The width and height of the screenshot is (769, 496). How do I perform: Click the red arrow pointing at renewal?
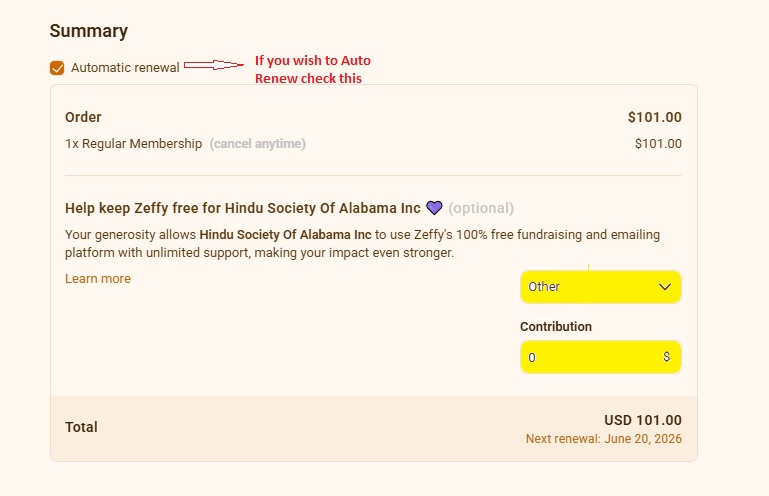pos(213,65)
